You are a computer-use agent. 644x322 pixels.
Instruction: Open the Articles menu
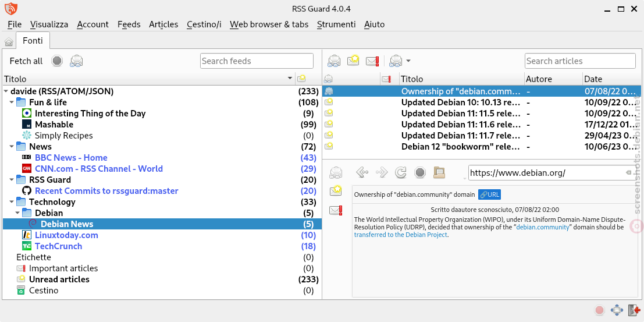click(x=163, y=24)
